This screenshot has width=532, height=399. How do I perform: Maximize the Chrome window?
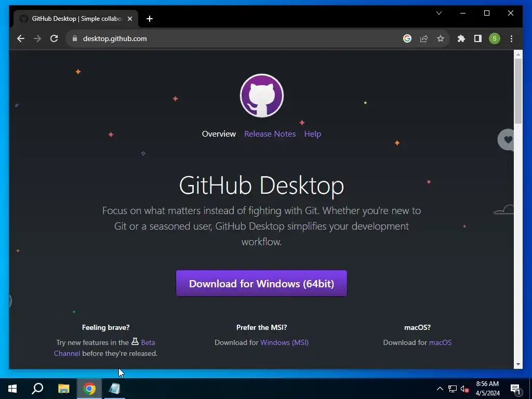[x=486, y=13]
